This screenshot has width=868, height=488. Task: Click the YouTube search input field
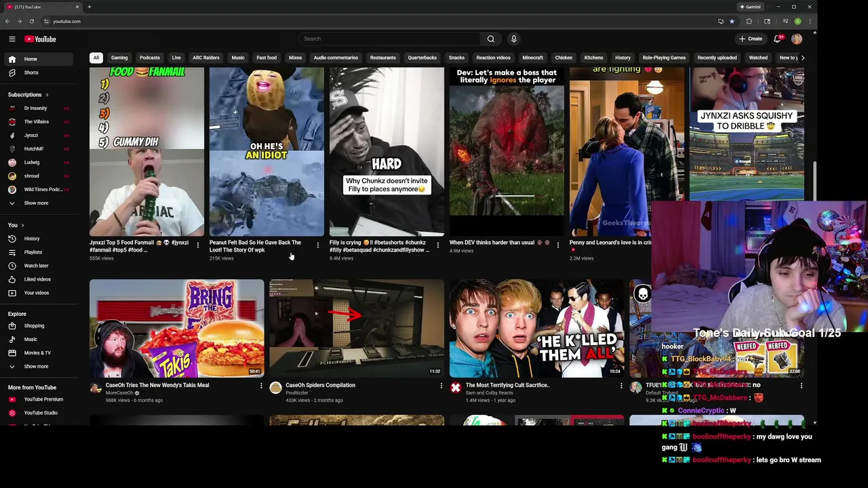[x=389, y=39]
